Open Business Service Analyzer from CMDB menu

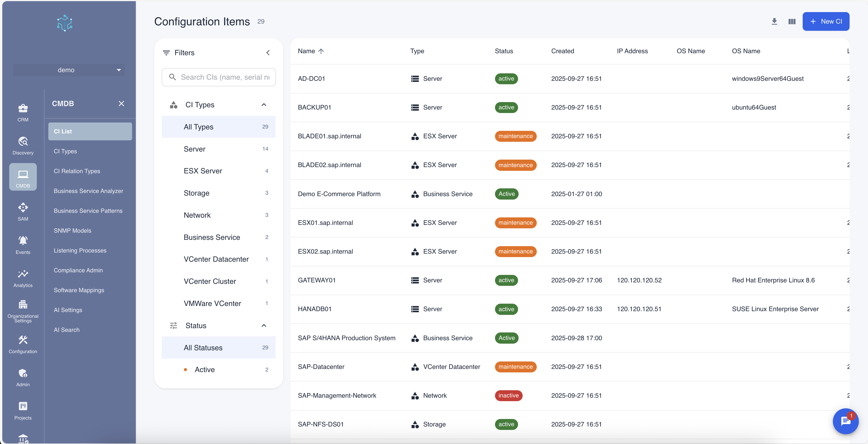click(x=88, y=191)
